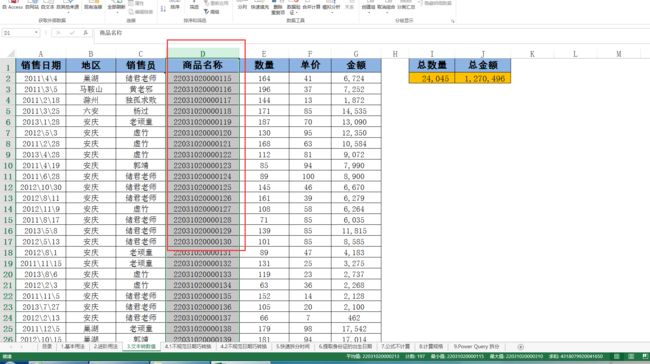Click the 销售日期 header cell
650x364 pixels.
point(41,65)
